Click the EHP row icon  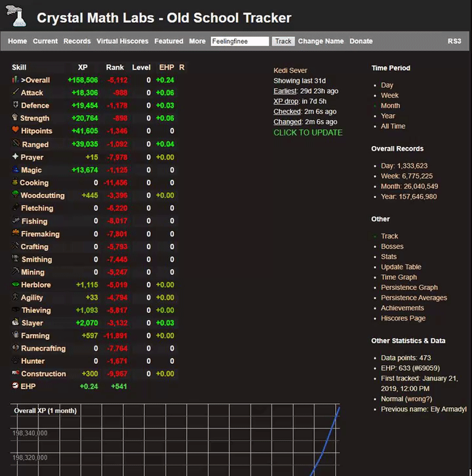[x=15, y=386]
